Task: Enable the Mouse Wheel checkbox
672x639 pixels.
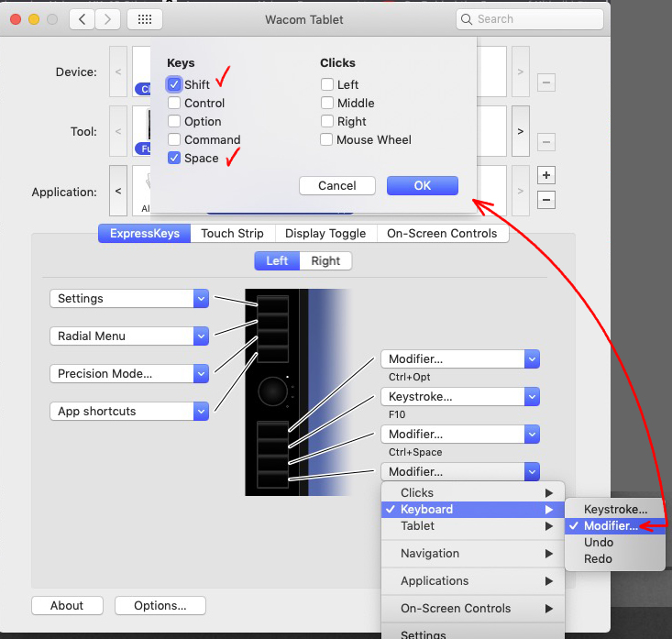Action: [326, 139]
